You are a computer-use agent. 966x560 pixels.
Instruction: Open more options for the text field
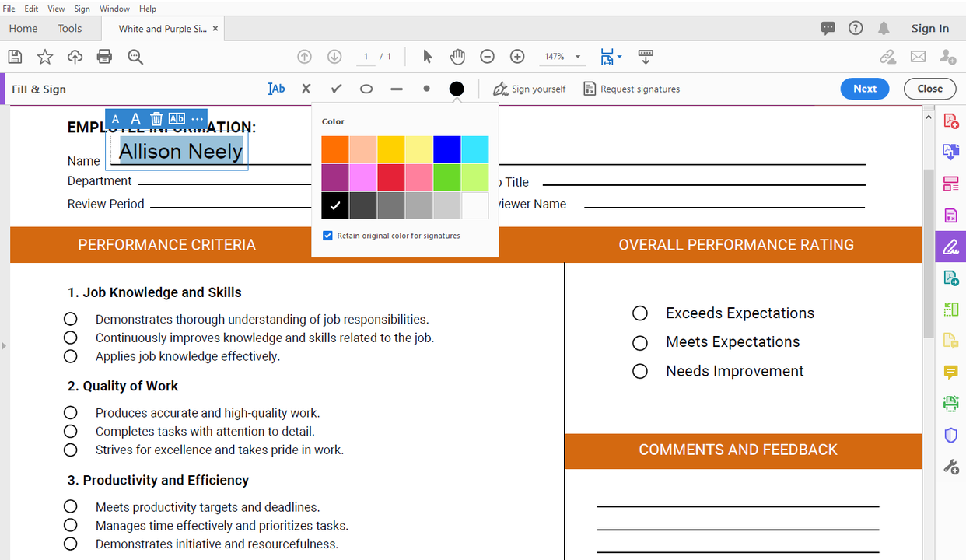click(x=197, y=118)
